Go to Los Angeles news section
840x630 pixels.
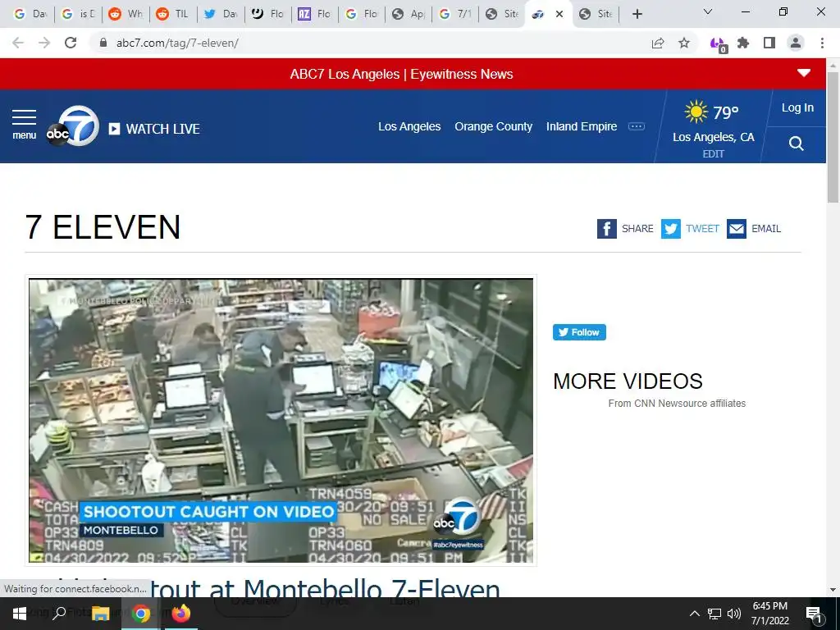pyautogui.click(x=409, y=126)
